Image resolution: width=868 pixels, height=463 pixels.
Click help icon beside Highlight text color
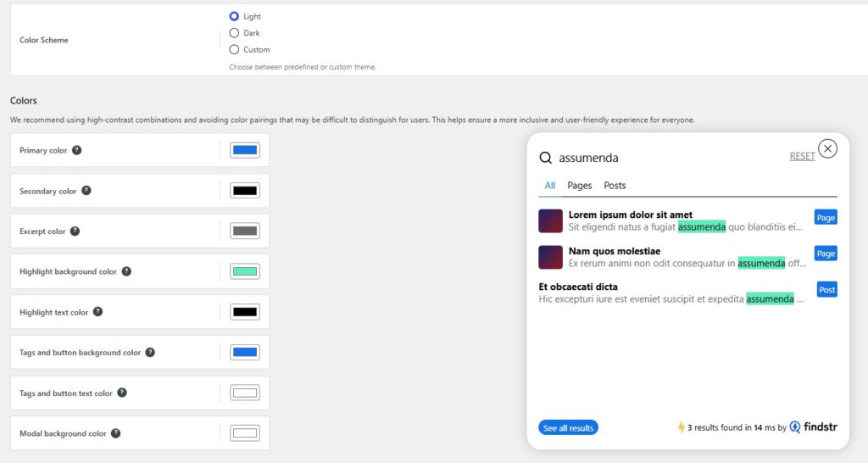point(98,312)
